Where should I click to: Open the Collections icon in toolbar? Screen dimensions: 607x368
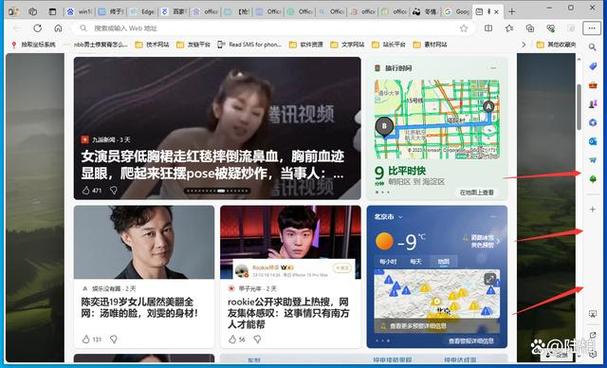tap(530, 28)
